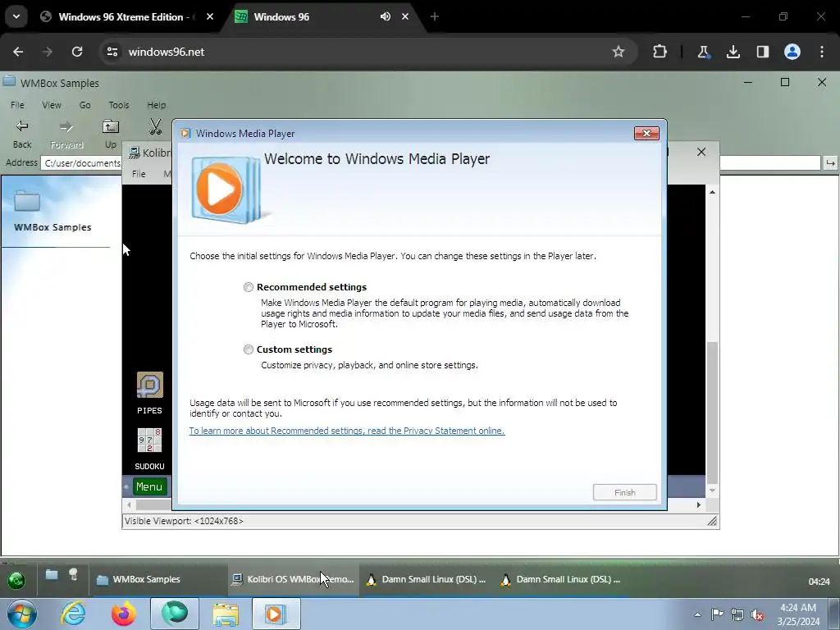Open the File menu in Kolibri window

(139, 174)
